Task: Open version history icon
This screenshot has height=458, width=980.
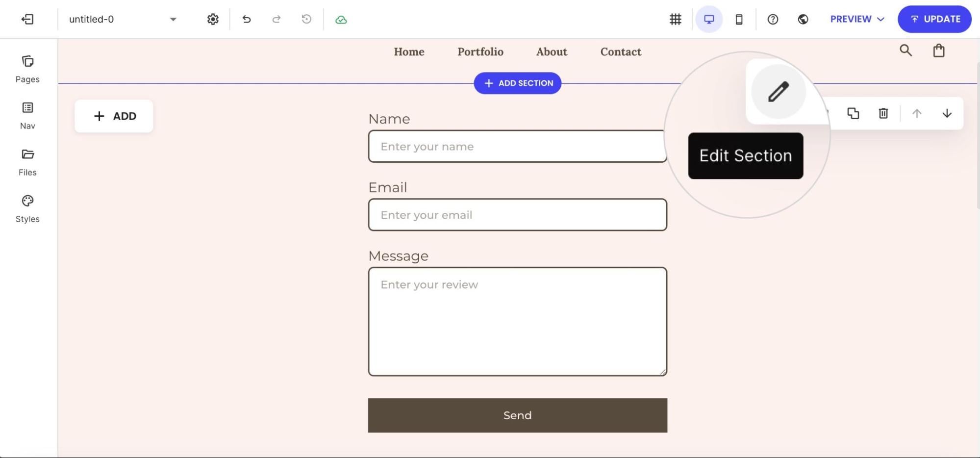Action: tap(306, 19)
